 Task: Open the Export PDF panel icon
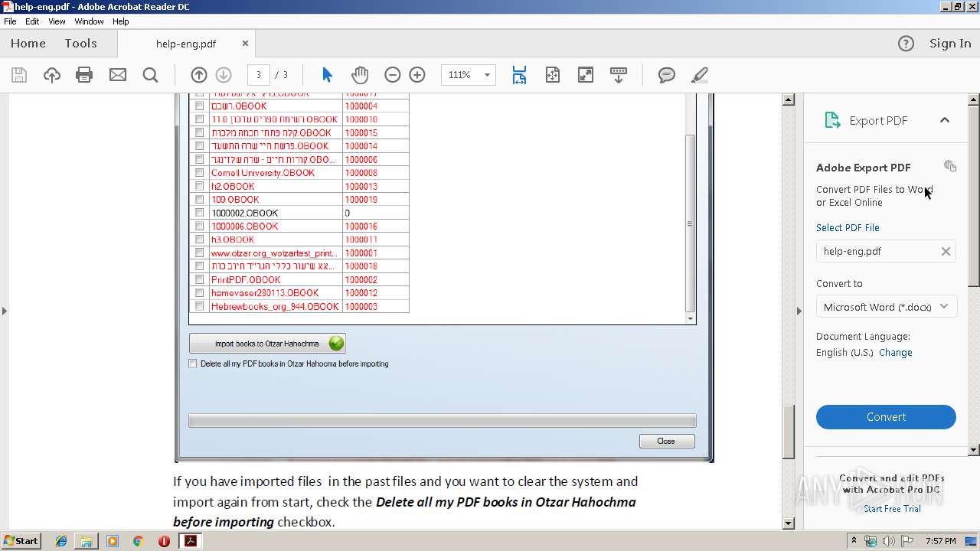pyautogui.click(x=832, y=120)
